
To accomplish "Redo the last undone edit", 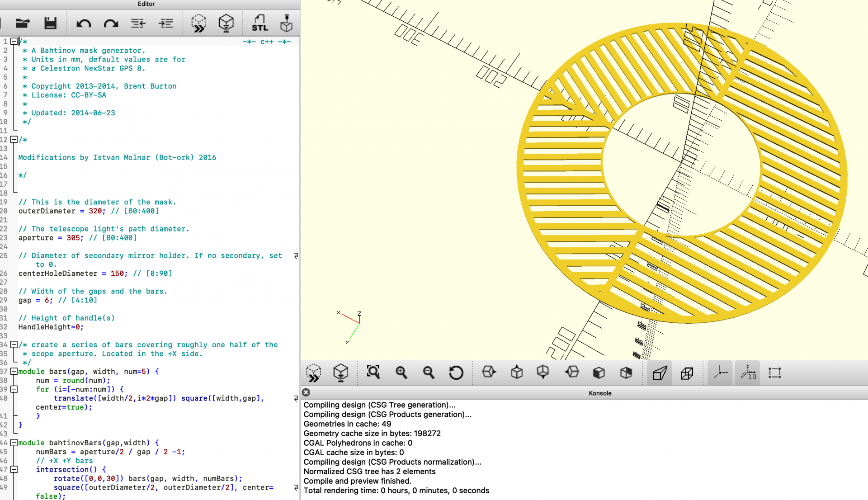I will point(111,23).
